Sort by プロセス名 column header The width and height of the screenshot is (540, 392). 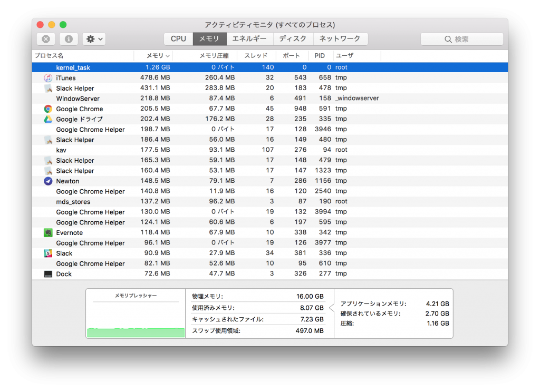(83, 56)
